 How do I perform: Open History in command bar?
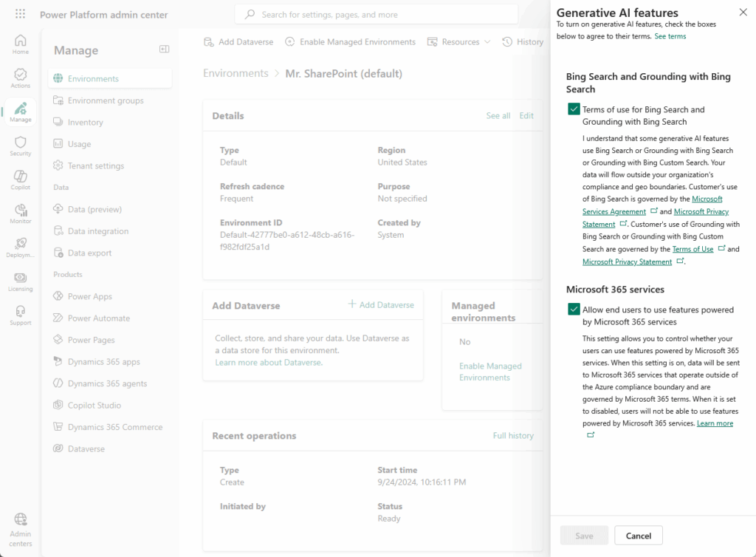coord(523,42)
